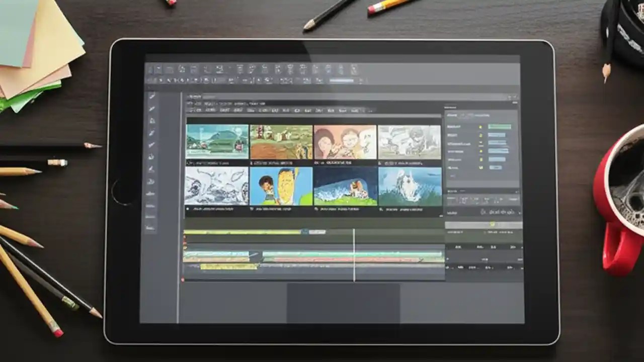Enable the switch next to the blue value field
Viewport: 644px width, 362px height.
coord(480,135)
